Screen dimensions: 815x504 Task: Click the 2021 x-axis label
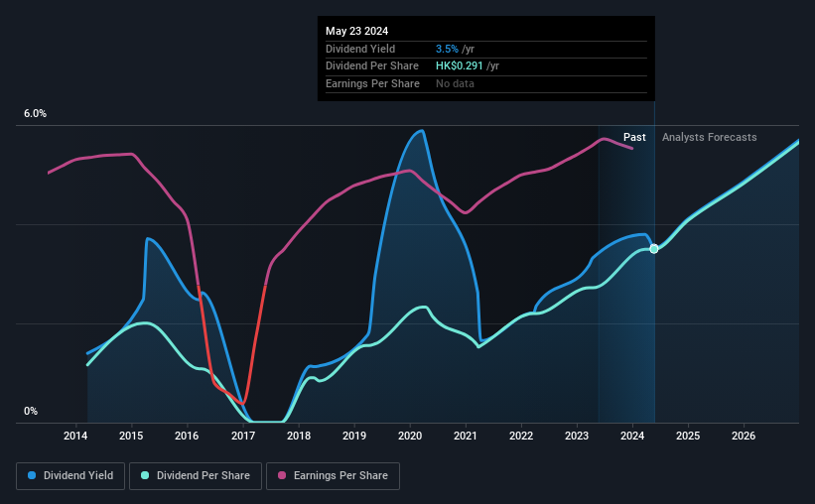click(x=466, y=436)
